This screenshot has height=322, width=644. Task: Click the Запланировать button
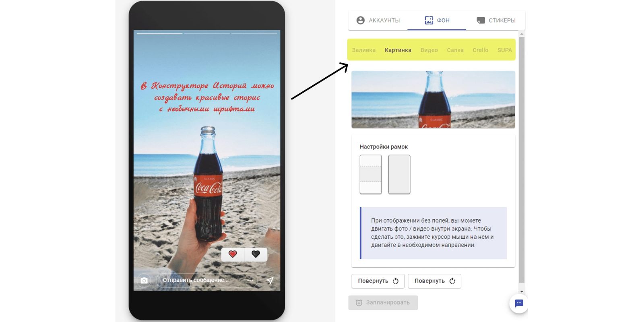click(x=383, y=303)
